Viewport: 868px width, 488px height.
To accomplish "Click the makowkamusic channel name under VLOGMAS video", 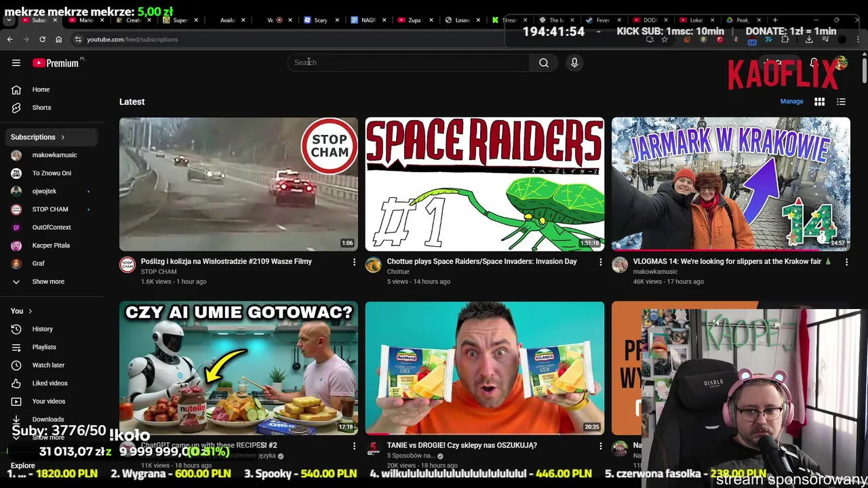I will pyautogui.click(x=655, y=272).
